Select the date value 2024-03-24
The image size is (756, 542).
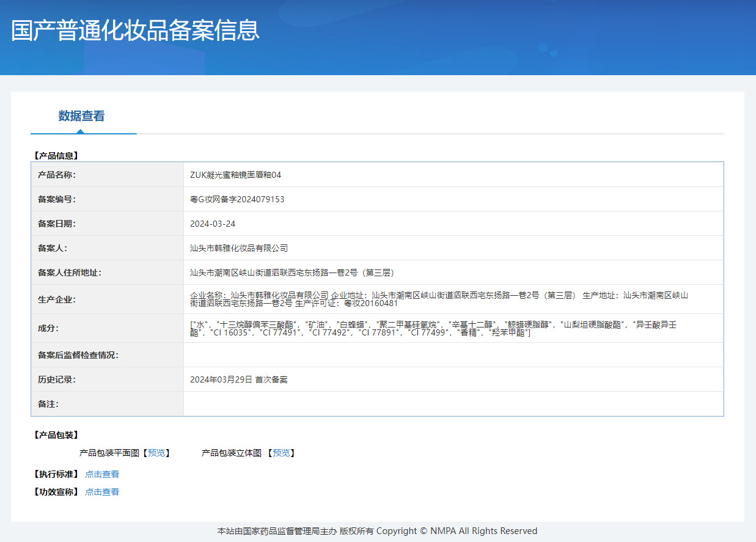coord(213,224)
